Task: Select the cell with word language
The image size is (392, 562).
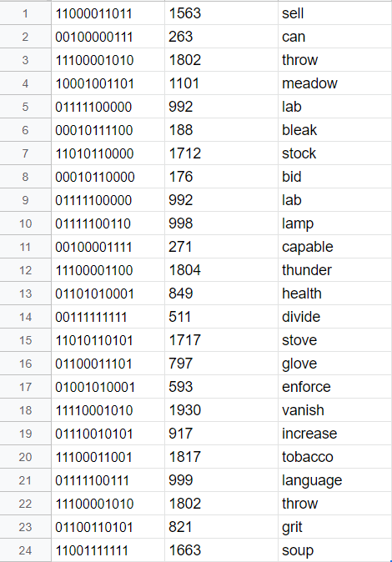Action: coord(334,480)
